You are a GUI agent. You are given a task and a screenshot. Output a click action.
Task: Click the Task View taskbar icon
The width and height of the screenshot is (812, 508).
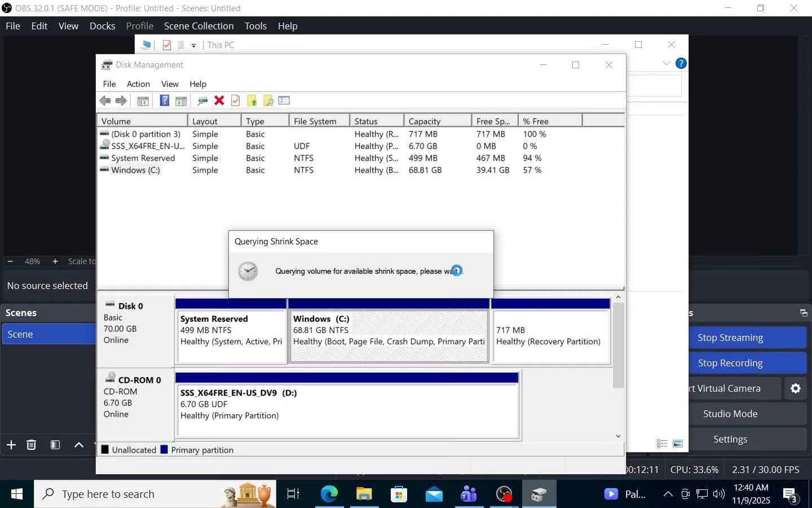[x=293, y=494]
